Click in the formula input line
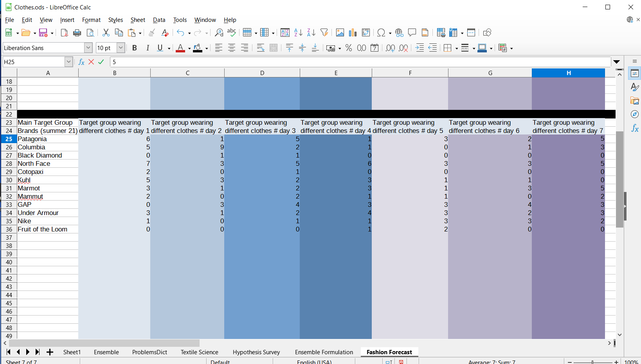641x364 pixels. pos(360,62)
